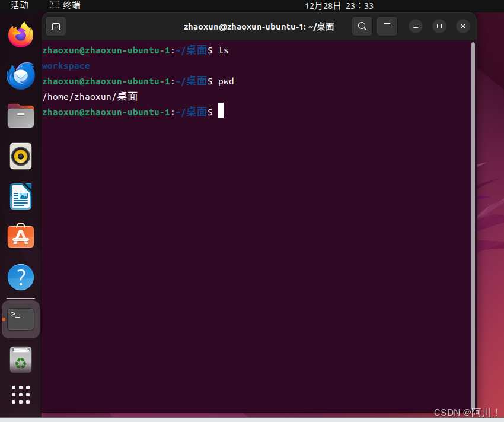Open the Files manager in dock

[x=21, y=116]
